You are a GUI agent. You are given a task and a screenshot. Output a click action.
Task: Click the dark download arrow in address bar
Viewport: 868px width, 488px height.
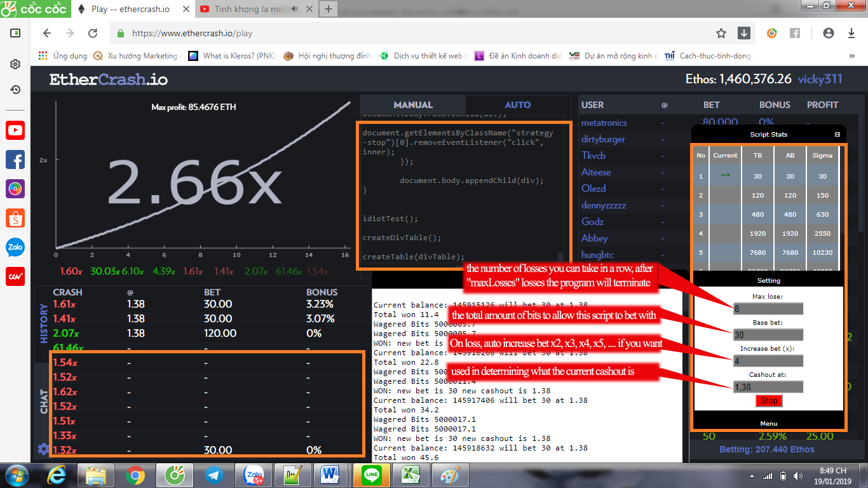point(743,33)
